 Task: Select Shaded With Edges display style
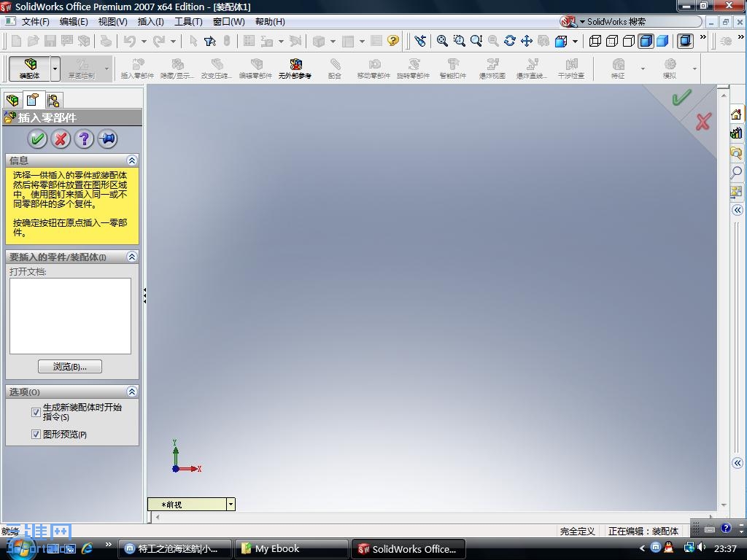click(646, 41)
